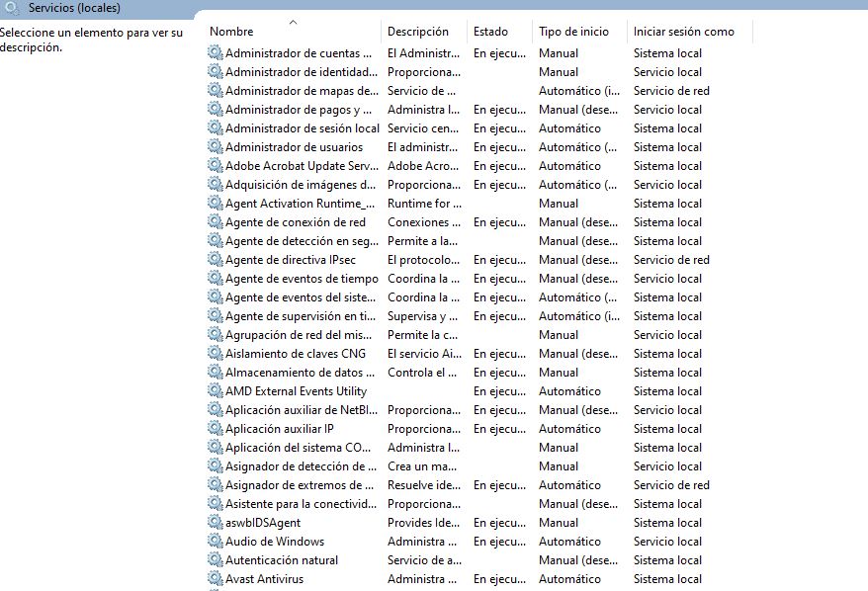Click 'Crea un ma...' description cell
This screenshot has height=591, width=868.
pos(422,466)
